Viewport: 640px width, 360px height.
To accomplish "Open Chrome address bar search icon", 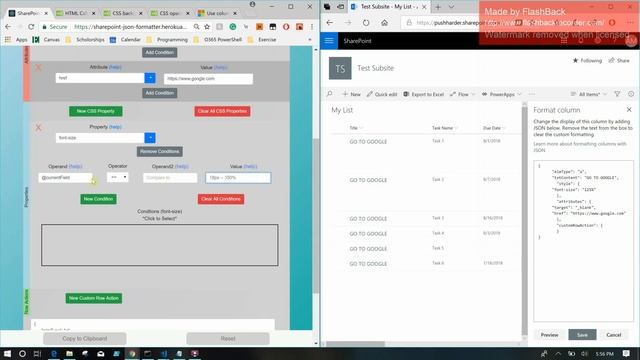I will (196, 27).
